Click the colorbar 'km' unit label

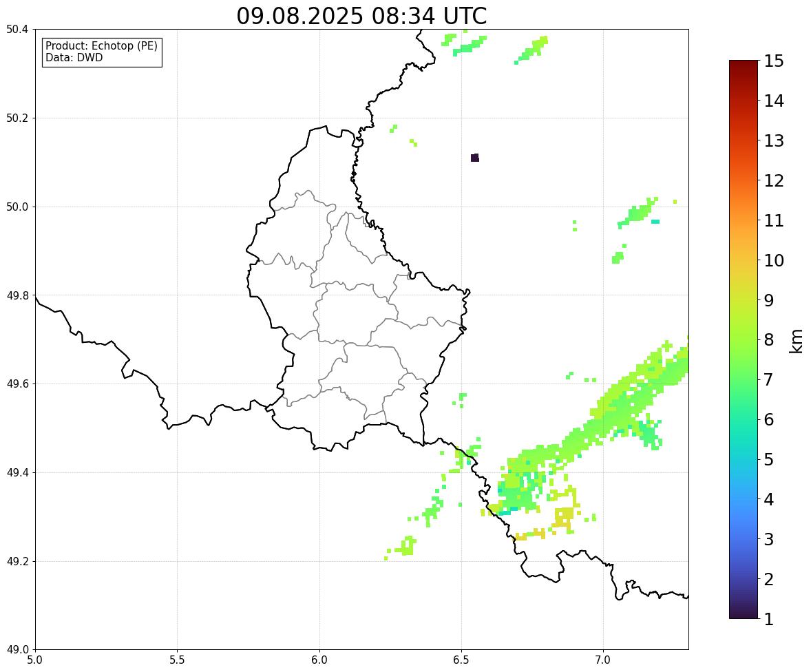797,341
